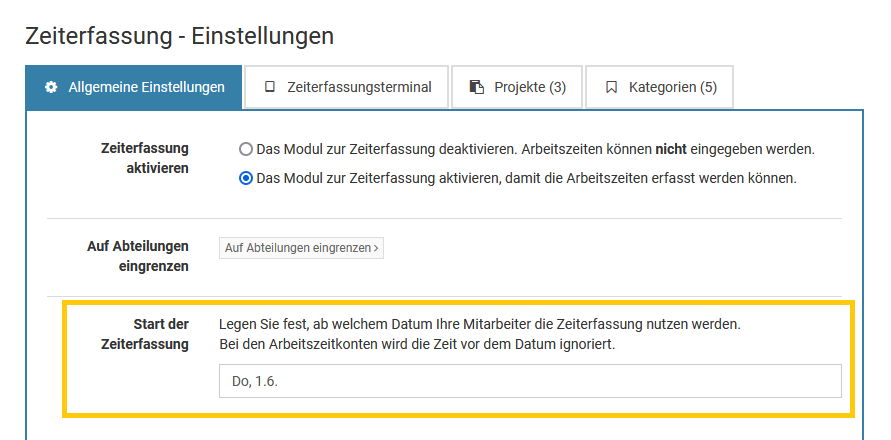Click the gear icon on Allgemeine Einstellungen tab
The image size is (891, 440).
[x=51, y=88]
